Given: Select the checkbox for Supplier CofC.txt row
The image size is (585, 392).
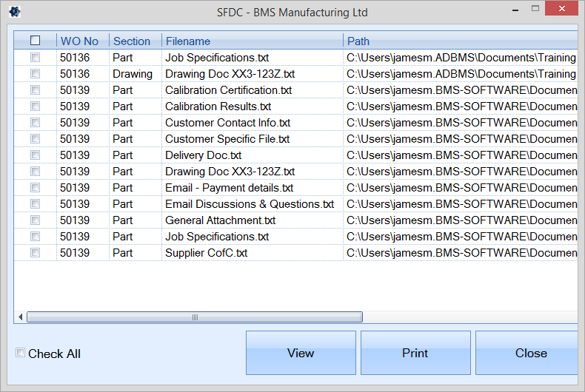Looking at the screenshot, I should (x=35, y=253).
